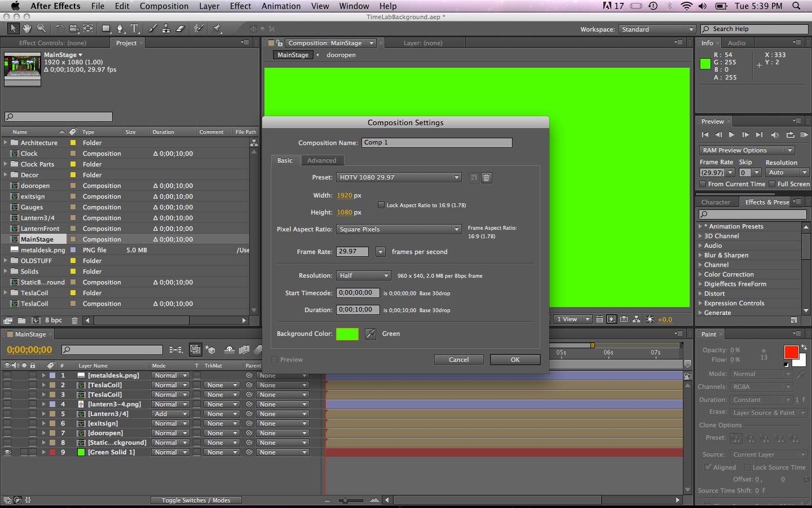Image resolution: width=812 pixels, height=508 pixels.
Task: Click the Reset Exposure aperture icon
Action: (650, 319)
